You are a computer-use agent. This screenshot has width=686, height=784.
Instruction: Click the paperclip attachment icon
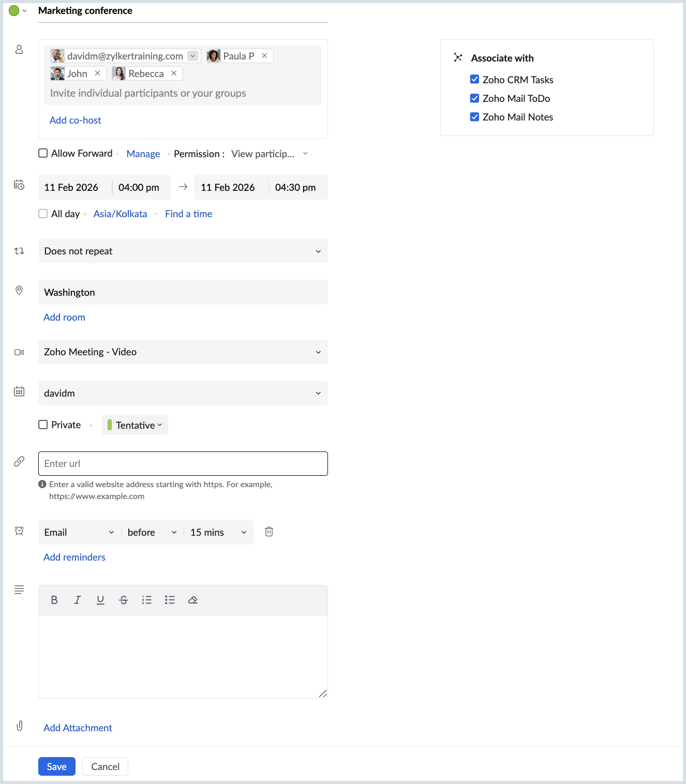(20, 726)
